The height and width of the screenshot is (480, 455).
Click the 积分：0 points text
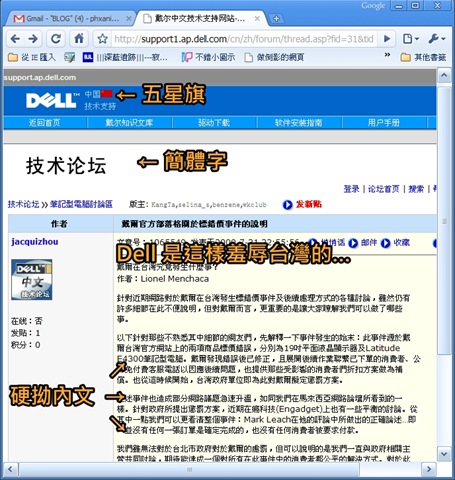pyautogui.click(x=26, y=345)
